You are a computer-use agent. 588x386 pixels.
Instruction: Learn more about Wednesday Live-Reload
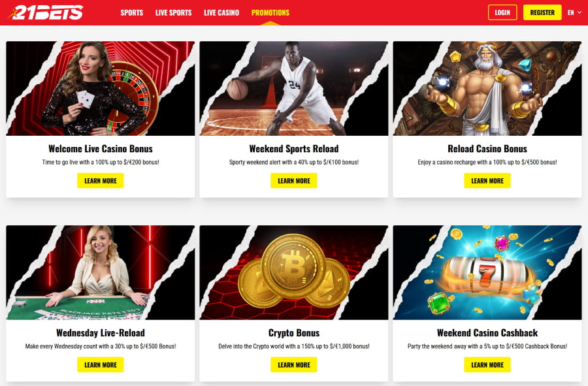coord(101,364)
